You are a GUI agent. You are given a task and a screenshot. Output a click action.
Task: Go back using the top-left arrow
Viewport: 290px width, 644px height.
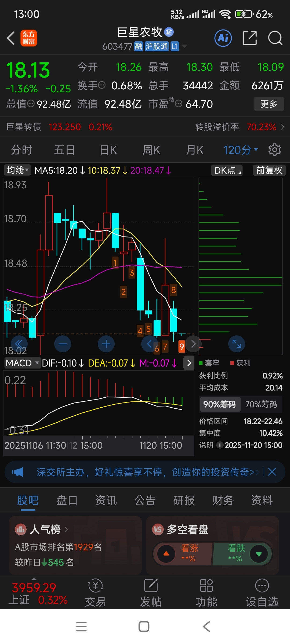pos(11,38)
